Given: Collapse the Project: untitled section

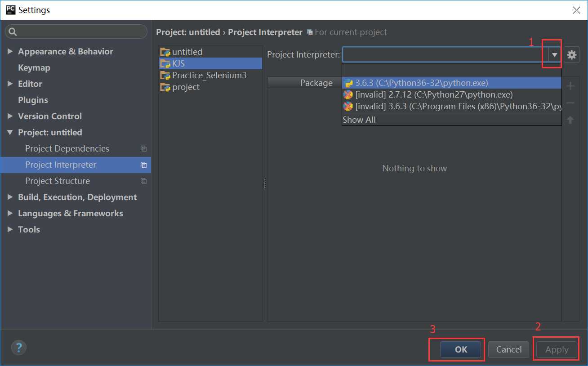Looking at the screenshot, I should 10,133.
